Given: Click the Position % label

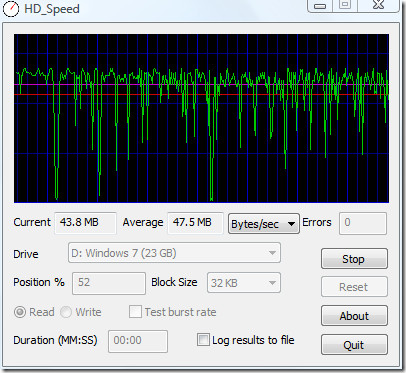Looking at the screenshot, I should point(39,282).
